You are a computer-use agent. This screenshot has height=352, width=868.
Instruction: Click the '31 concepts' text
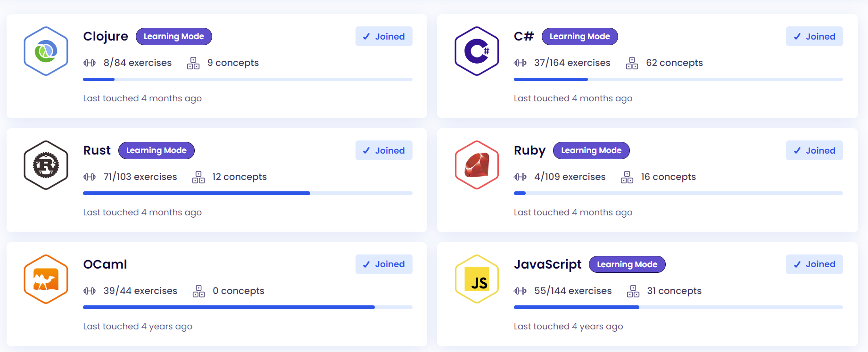674,291
